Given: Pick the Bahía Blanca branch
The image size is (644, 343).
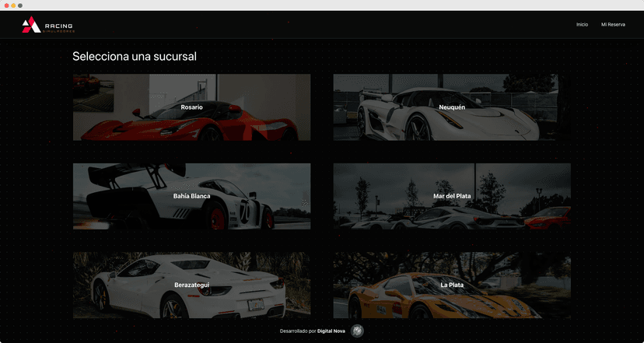Looking at the screenshot, I should [192, 196].
